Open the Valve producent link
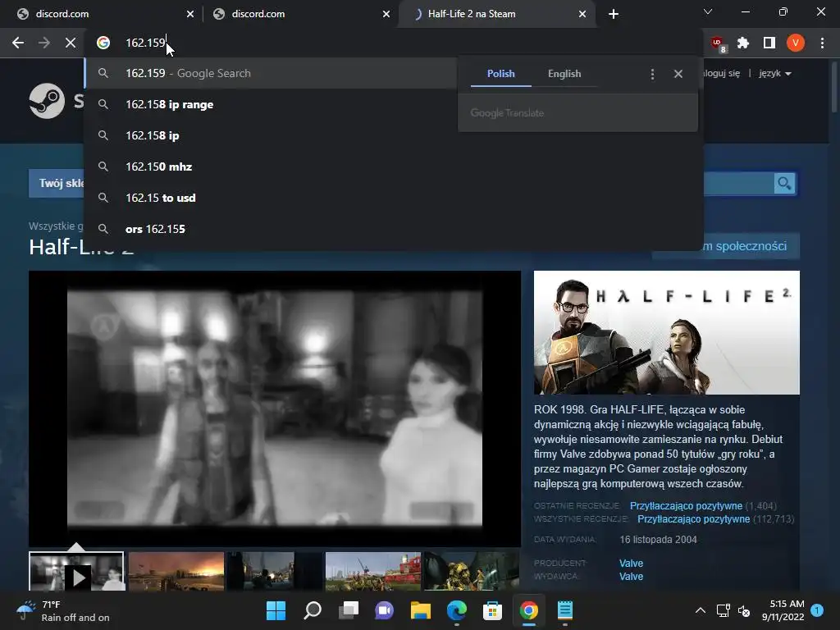 pyautogui.click(x=631, y=563)
